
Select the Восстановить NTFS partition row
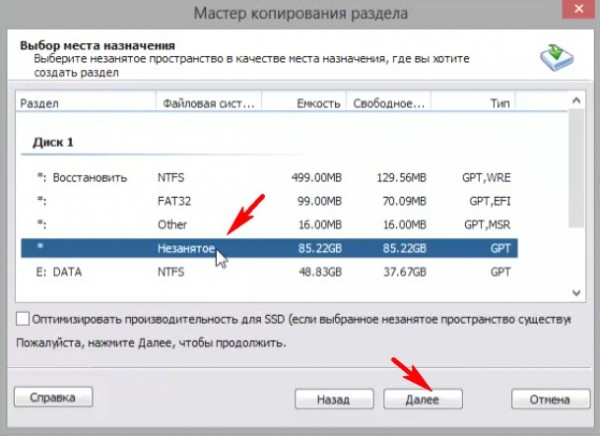(269, 178)
